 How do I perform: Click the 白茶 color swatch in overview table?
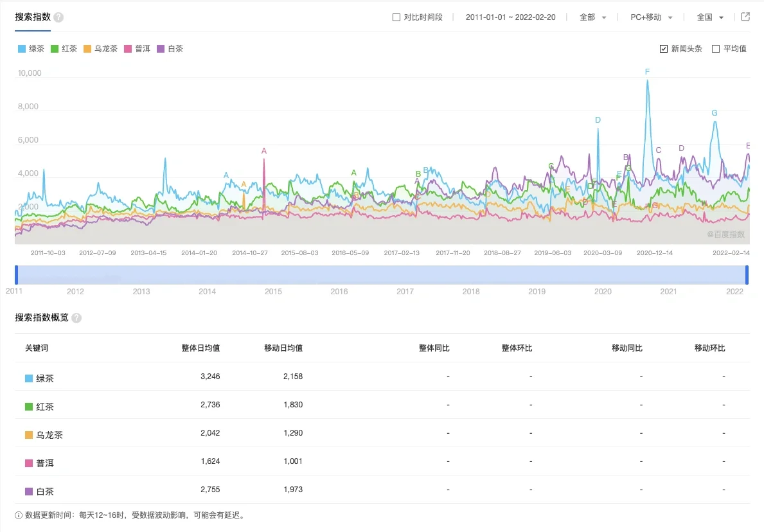click(29, 492)
